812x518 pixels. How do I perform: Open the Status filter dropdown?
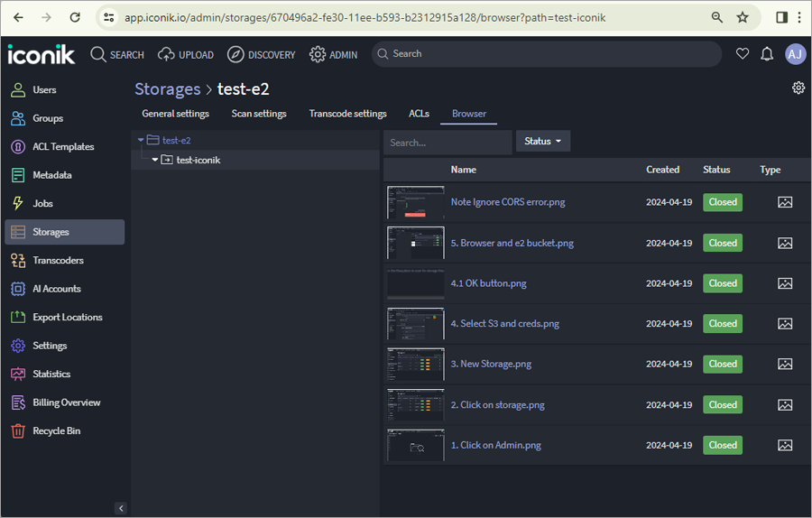(x=543, y=141)
